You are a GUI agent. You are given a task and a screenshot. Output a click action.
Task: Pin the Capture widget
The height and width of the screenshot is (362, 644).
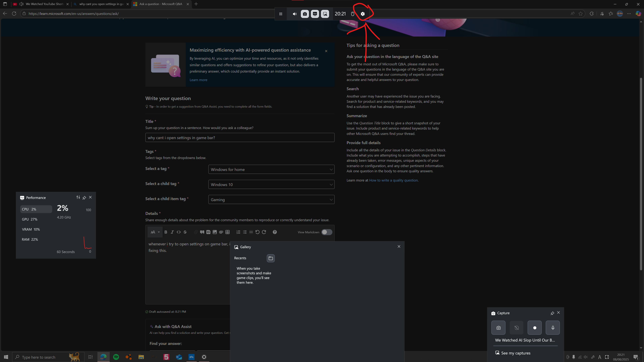tap(552, 313)
